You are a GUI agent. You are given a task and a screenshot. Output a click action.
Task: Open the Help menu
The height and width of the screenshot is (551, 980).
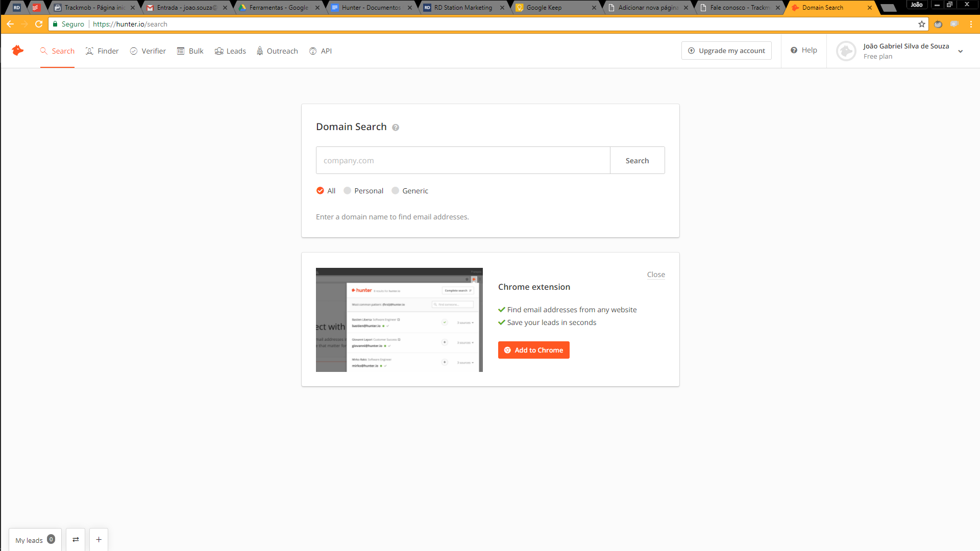[x=804, y=50]
